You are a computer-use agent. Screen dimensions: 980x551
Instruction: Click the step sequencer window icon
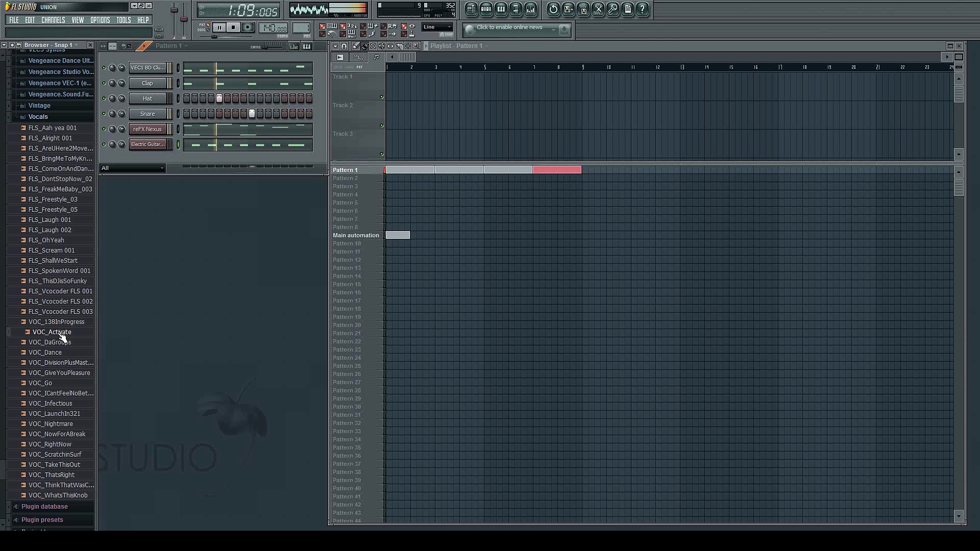tap(486, 9)
